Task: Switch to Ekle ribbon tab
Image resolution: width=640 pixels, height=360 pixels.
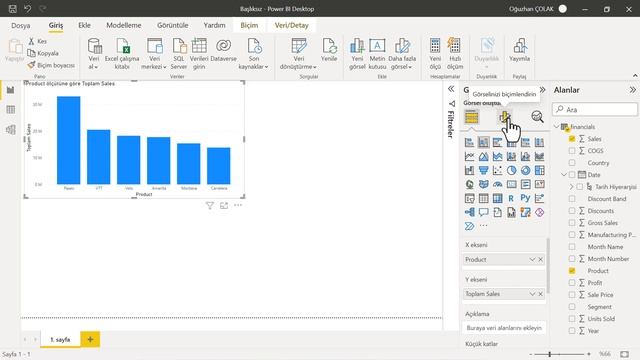Action: point(84,25)
